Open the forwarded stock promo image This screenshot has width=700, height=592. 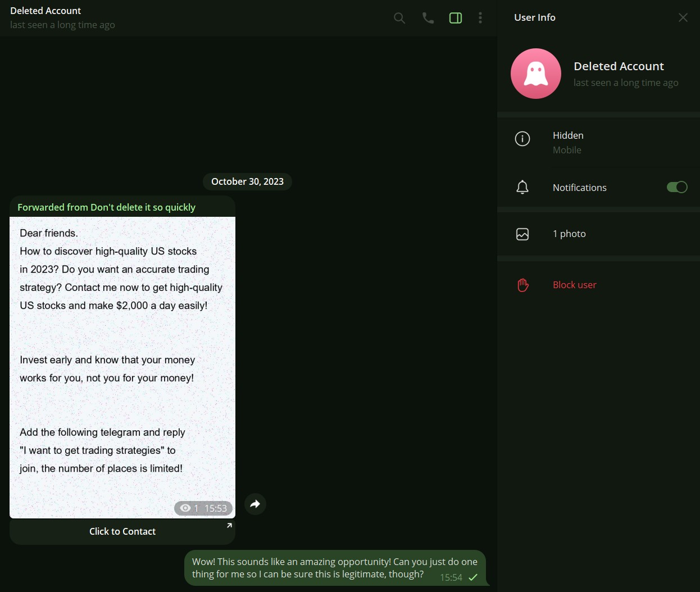point(122,367)
